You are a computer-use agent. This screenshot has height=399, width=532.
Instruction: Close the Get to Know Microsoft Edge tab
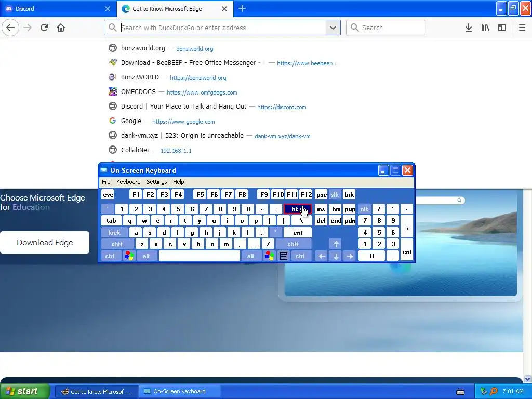coord(224,9)
